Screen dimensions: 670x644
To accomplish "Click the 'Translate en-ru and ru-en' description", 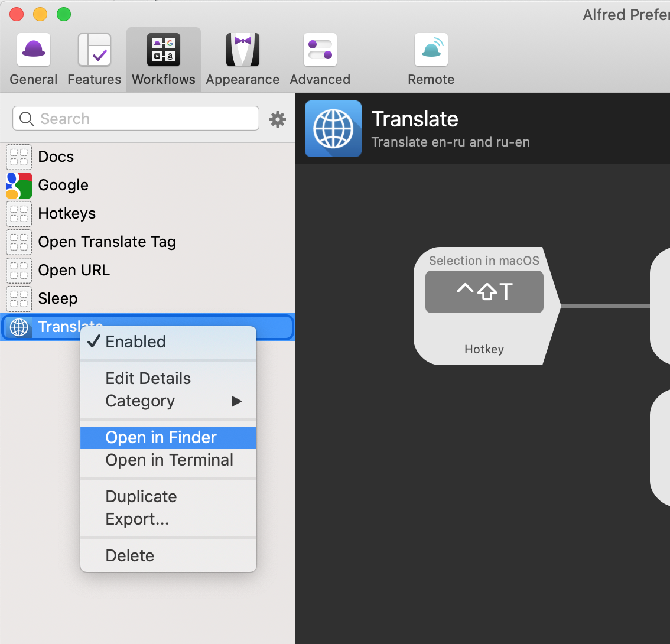I will [450, 142].
